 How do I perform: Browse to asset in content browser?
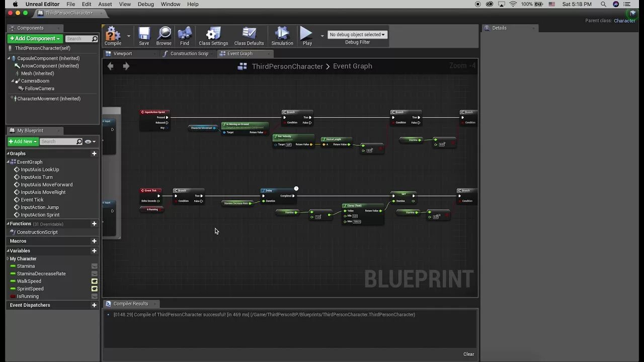(164, 36)
